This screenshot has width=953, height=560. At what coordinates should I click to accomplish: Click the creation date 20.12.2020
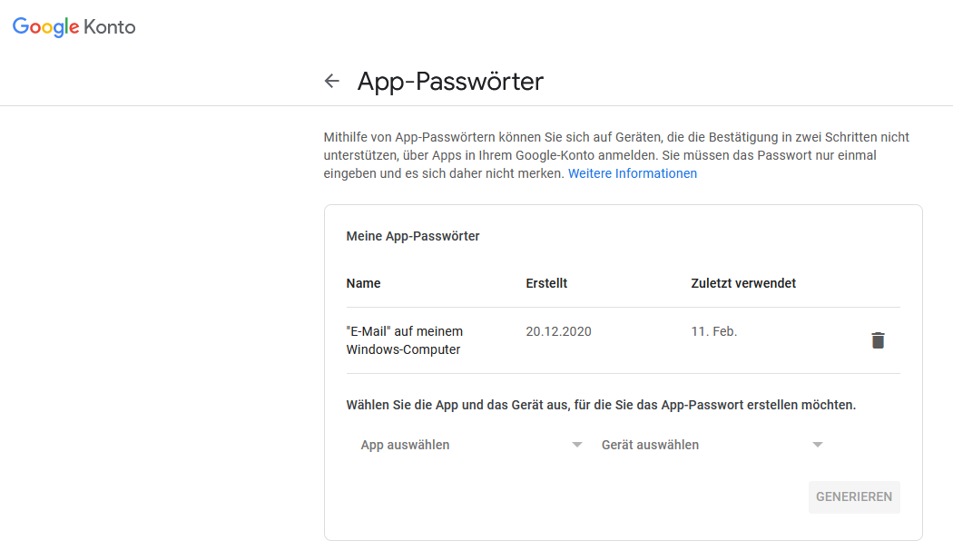[x=558, y=331]
